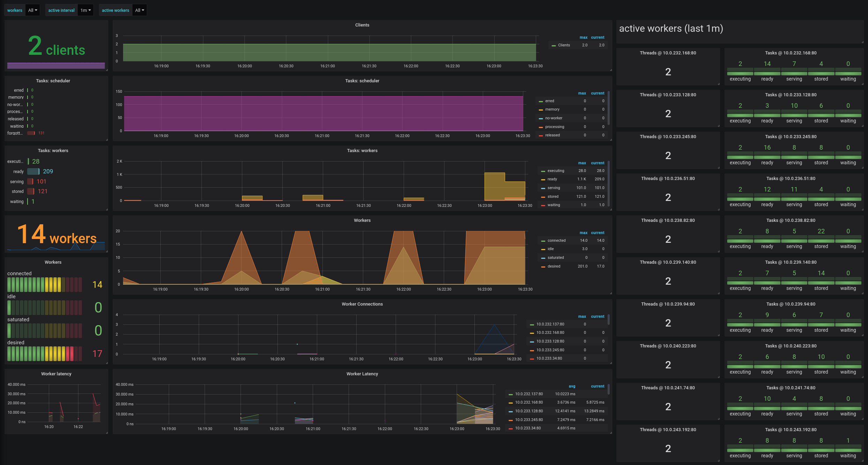This screenshot has height=465, width=868.
Task: Click the Tasks: scheduler legend scrollbar
Action: (609, 108)
